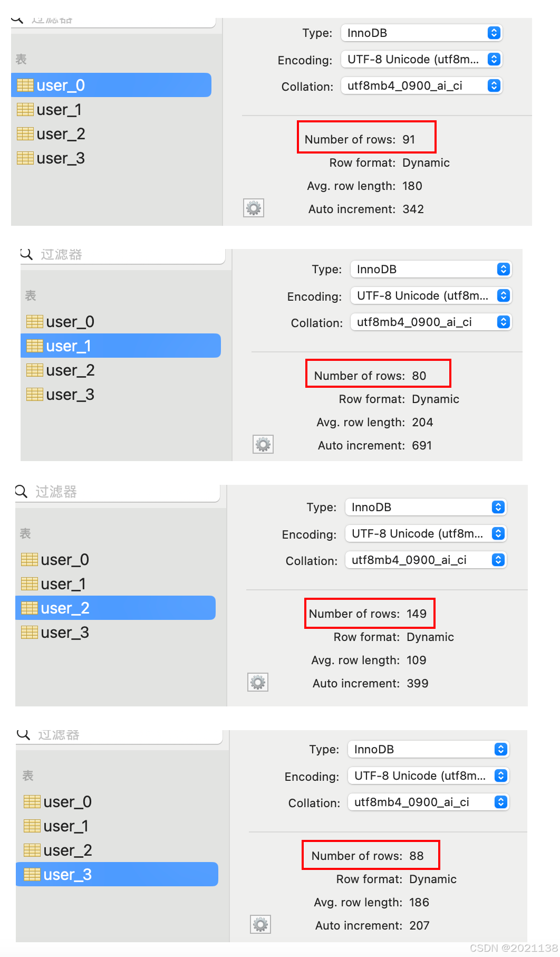This screenshot has width=560, height=957.
Task: Open the gear settings icon below Auto increment 342
Action: point(254,208)
